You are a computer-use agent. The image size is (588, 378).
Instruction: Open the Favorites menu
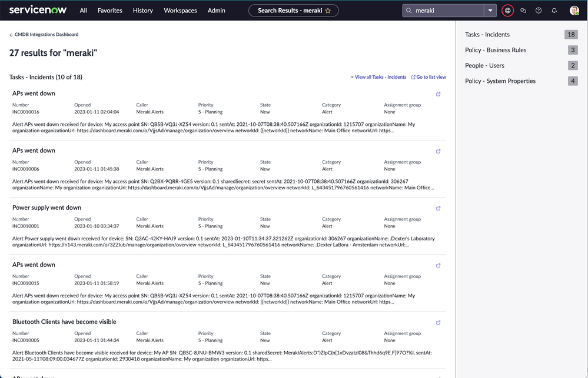click(x=110, y=11)
